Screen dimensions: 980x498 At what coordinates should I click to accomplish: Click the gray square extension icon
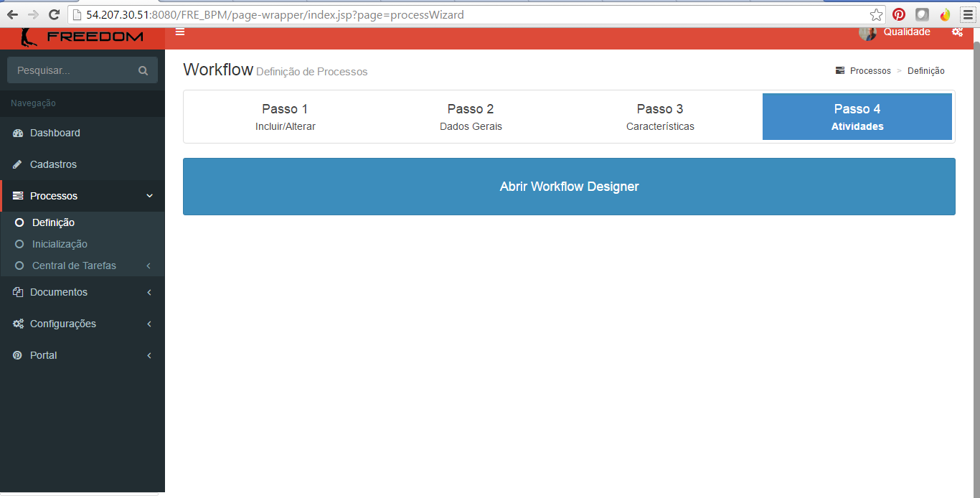[922, 14]
